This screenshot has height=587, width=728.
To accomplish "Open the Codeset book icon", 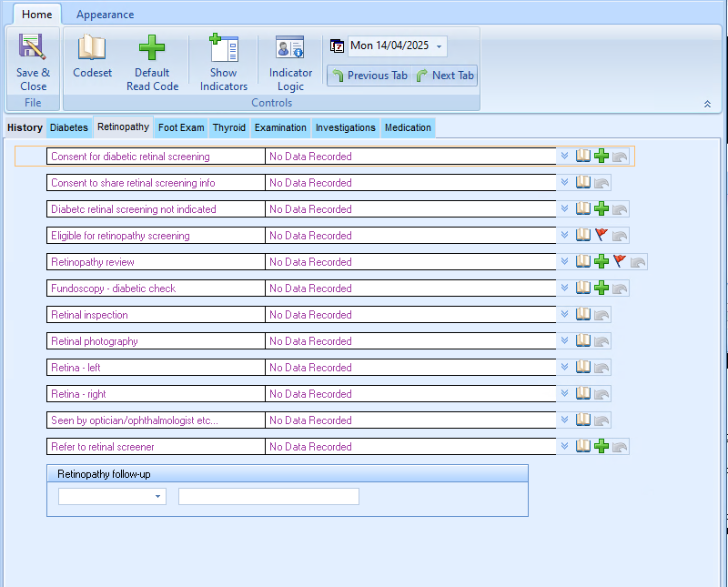I will pos(92,47).
